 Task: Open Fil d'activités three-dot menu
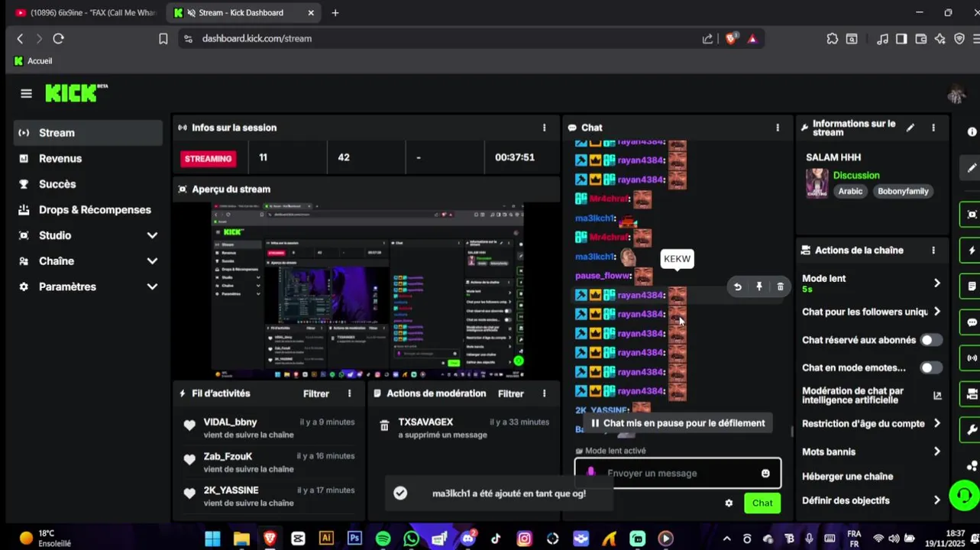pyautogui.click(x=349, y=393)
